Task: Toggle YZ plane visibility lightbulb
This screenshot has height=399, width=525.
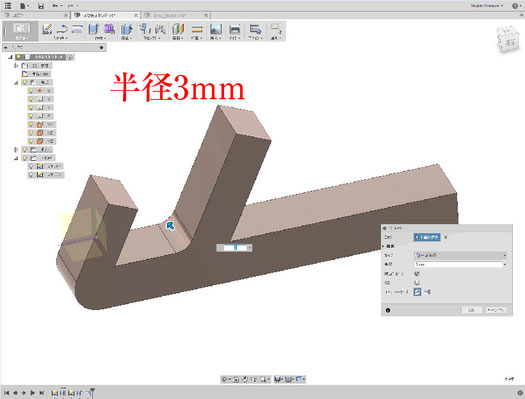Action: pyautogui.click(x=31, y=141)
